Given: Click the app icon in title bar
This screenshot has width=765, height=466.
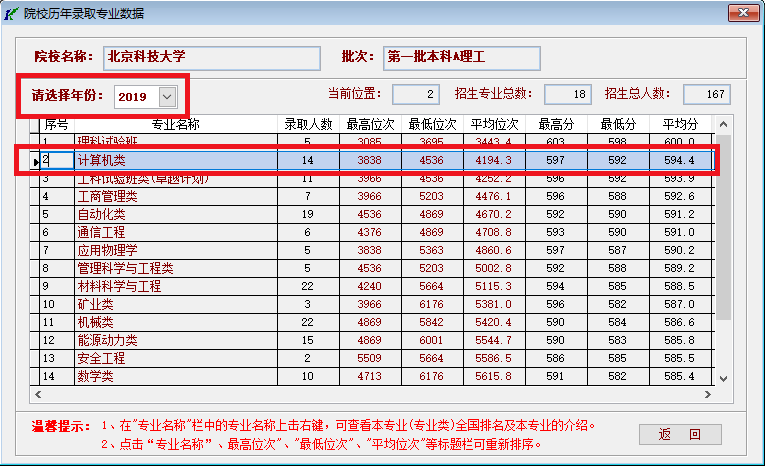Looking at the screenshot, I should tap(12, 14).
